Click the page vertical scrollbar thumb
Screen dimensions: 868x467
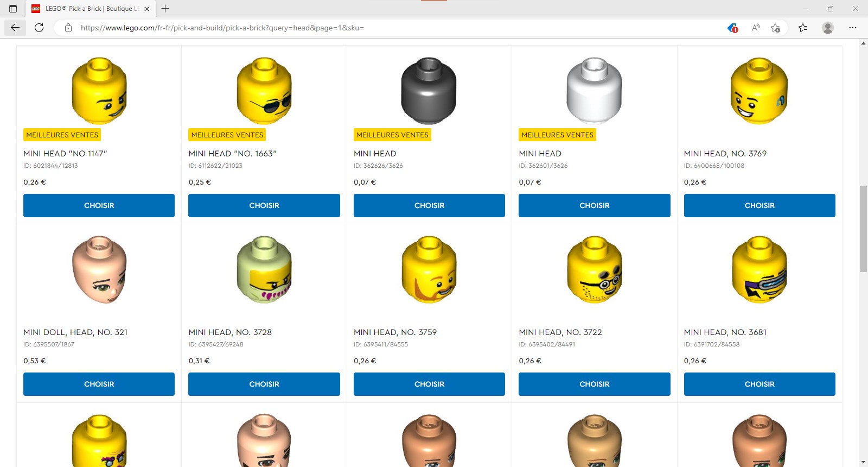(x=863, y=229)
